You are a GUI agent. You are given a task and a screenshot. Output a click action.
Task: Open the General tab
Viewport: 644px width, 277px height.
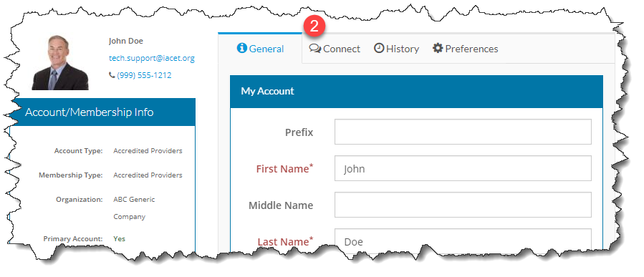point(260,49)
